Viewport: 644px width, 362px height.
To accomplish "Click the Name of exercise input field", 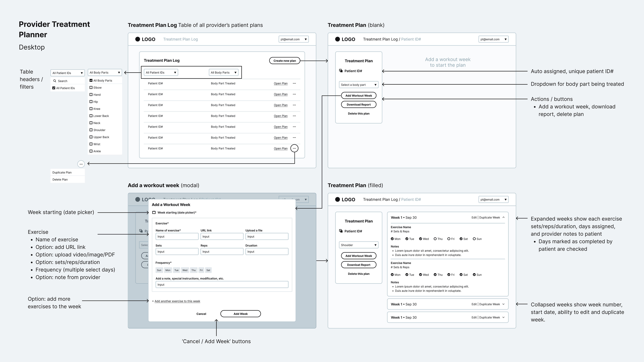I will [x=177, y=237].
